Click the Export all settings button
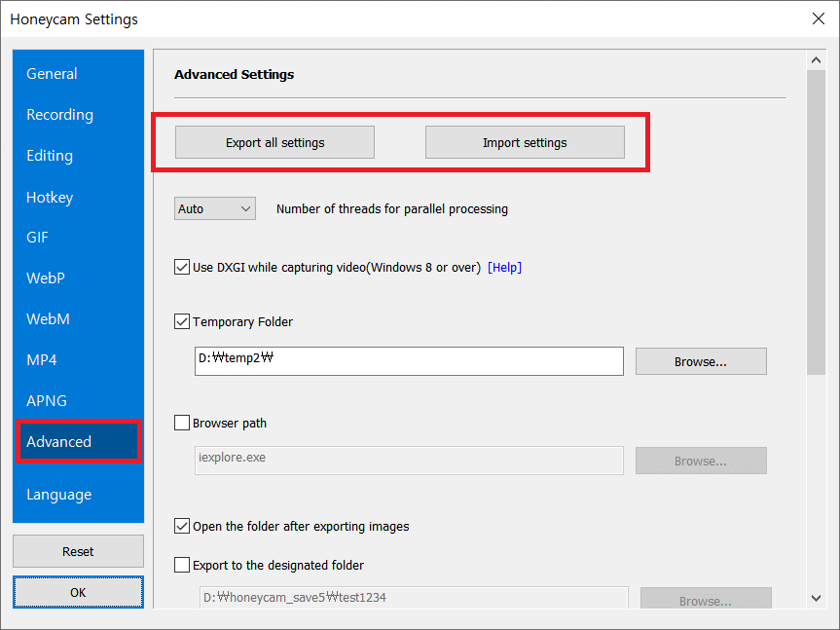 274,142
